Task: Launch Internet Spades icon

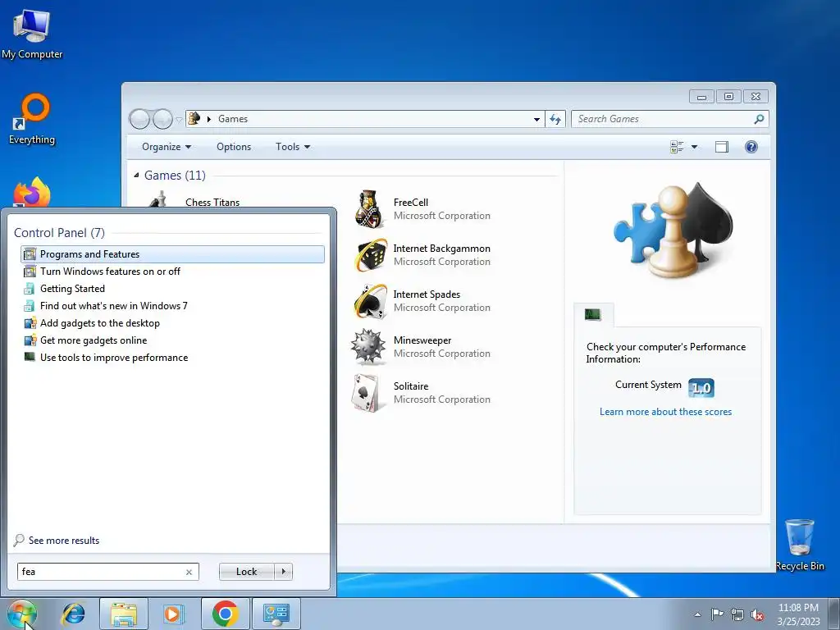Action: coord(369,300)
